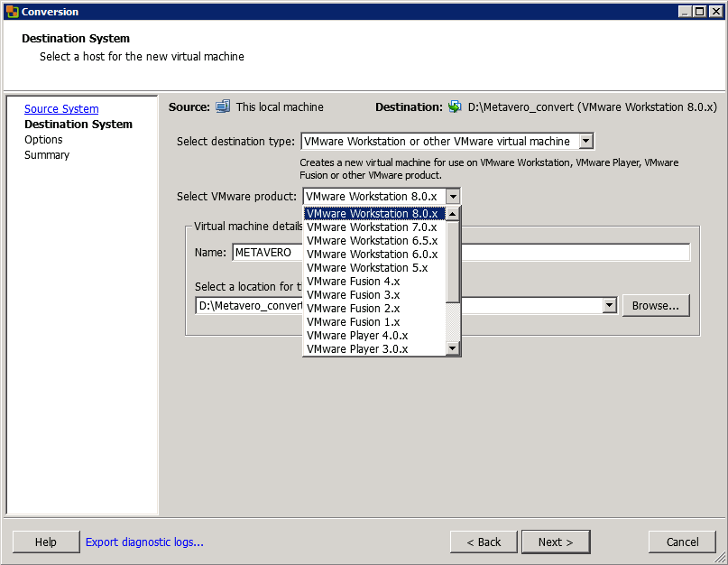The height and width of the screenshot is (565, 728).
Task: Click the 'This local machine' text
Action: point(280,107)
